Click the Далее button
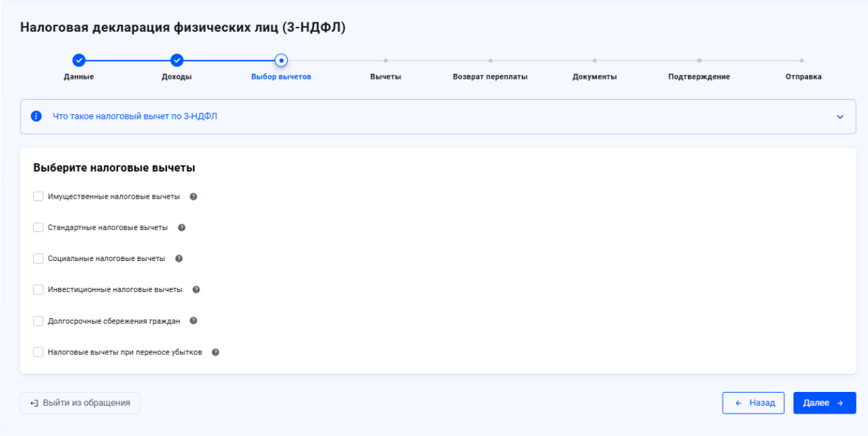 [824, 403]
